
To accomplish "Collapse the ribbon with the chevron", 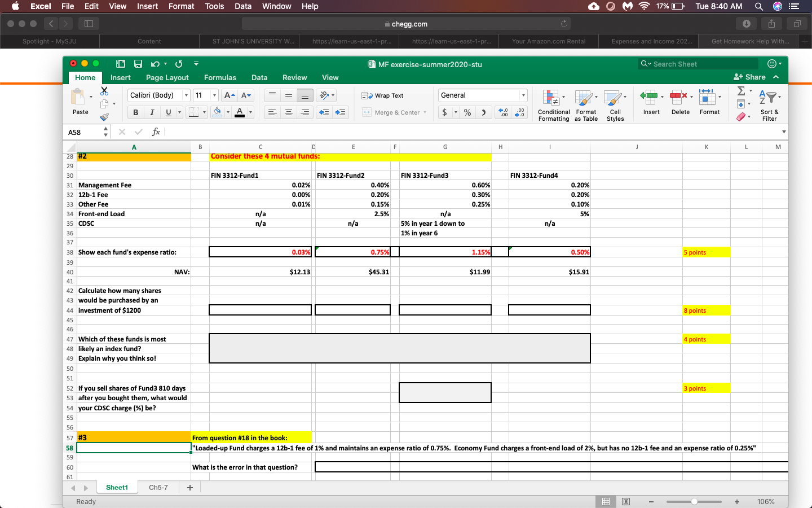I will coord(776,77).
